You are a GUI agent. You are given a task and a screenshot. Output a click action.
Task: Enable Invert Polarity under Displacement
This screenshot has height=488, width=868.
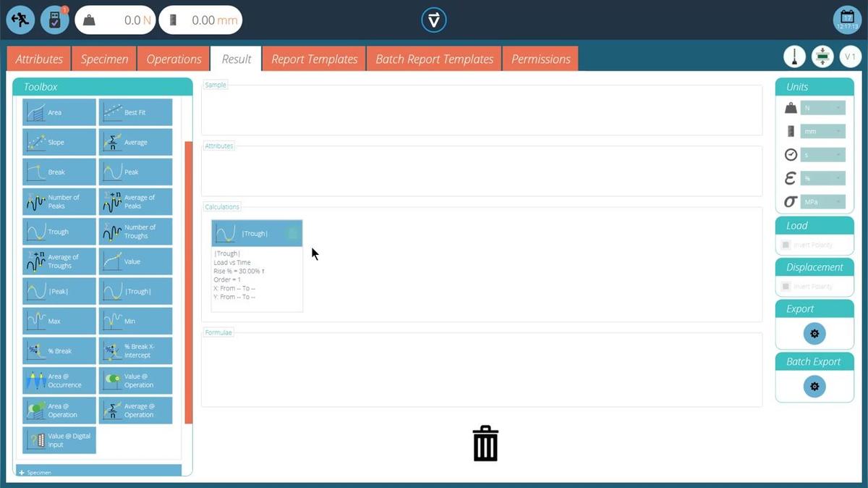(786, 287)
